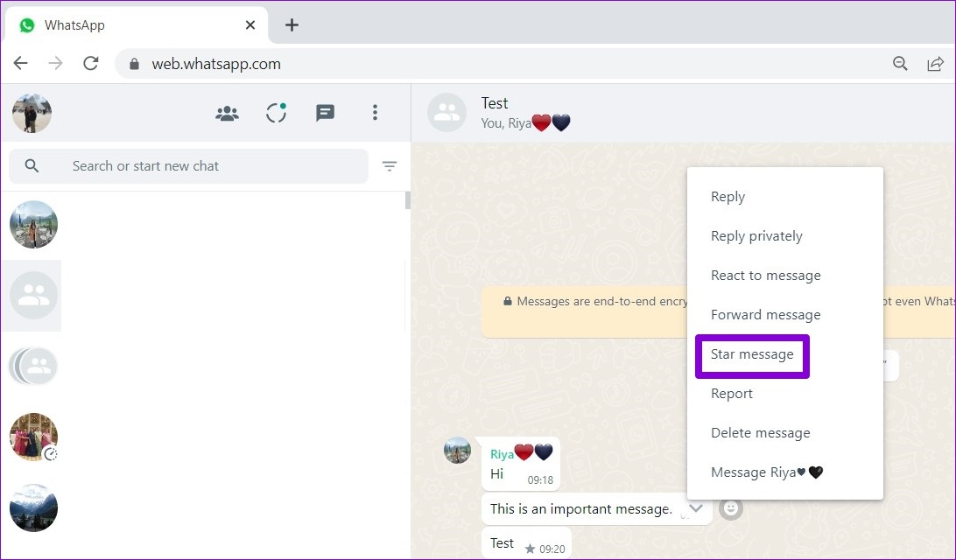Open the three-dot menu in sidebar header
Image resolution: width=956 pixels, height=560 pixels.
[x=375, y=113]
